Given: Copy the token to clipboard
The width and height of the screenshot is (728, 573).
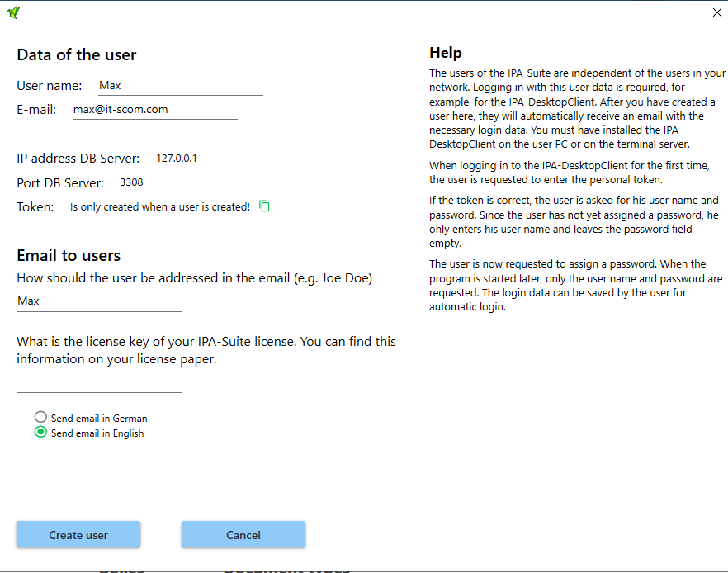Looking at the screenshot, I should tap(264, 206).
